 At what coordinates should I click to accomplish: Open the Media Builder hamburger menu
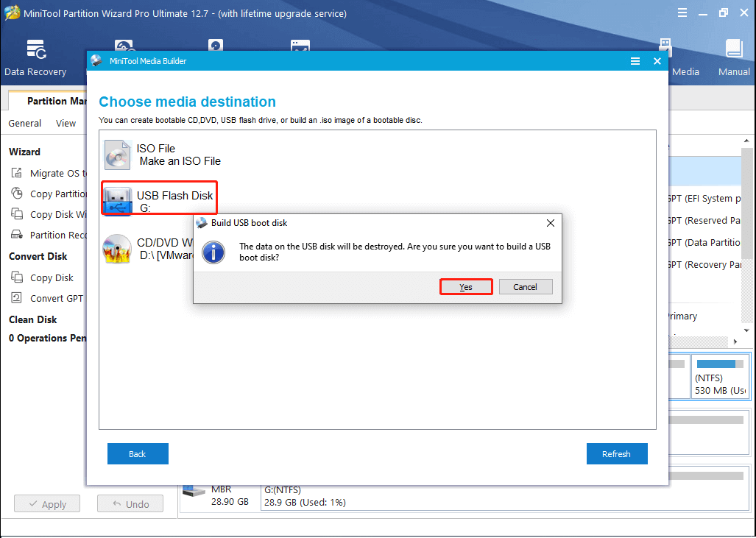(x=635, y=62)
